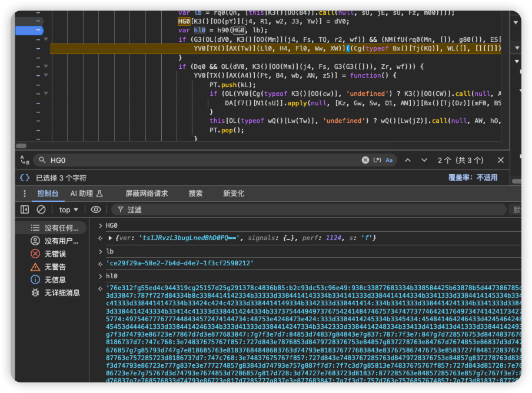This screenshot has height=393, width=532.
Task: Click the horizontal scrollbar under code
Action: [x=21, y=145]
